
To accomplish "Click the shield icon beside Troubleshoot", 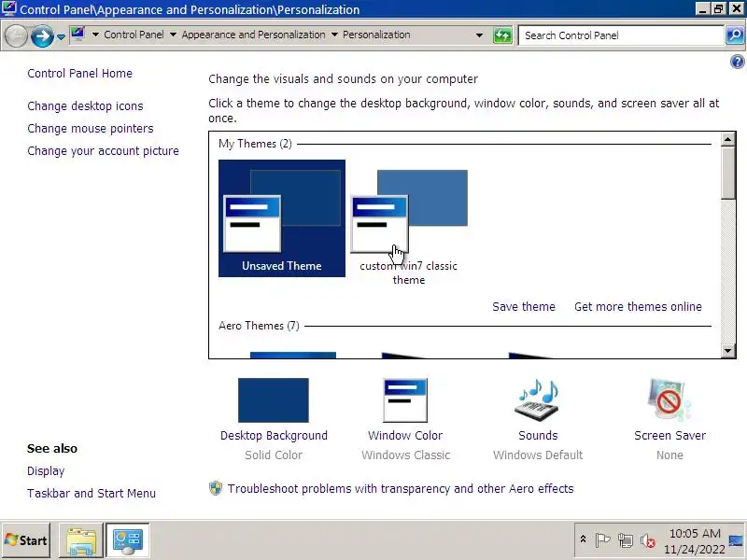I will point(216,488).
